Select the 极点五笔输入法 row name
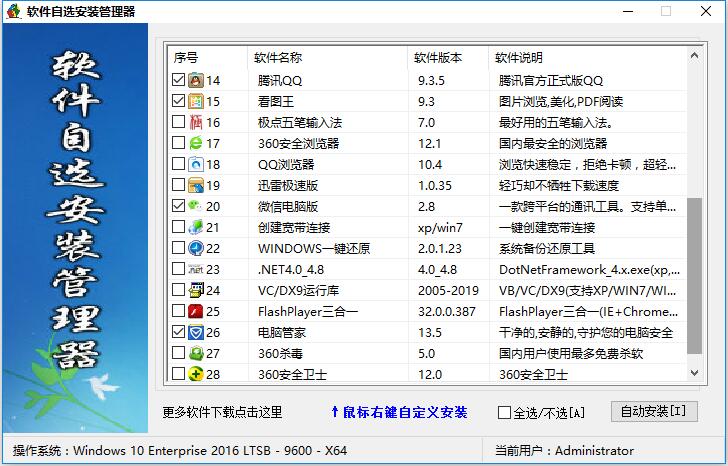Screen dimensions: 728x466 (x=300, y=123)
